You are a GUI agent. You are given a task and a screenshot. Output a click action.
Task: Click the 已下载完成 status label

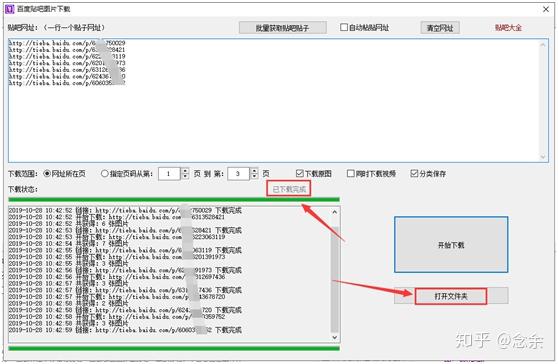(x=289, y=189)
